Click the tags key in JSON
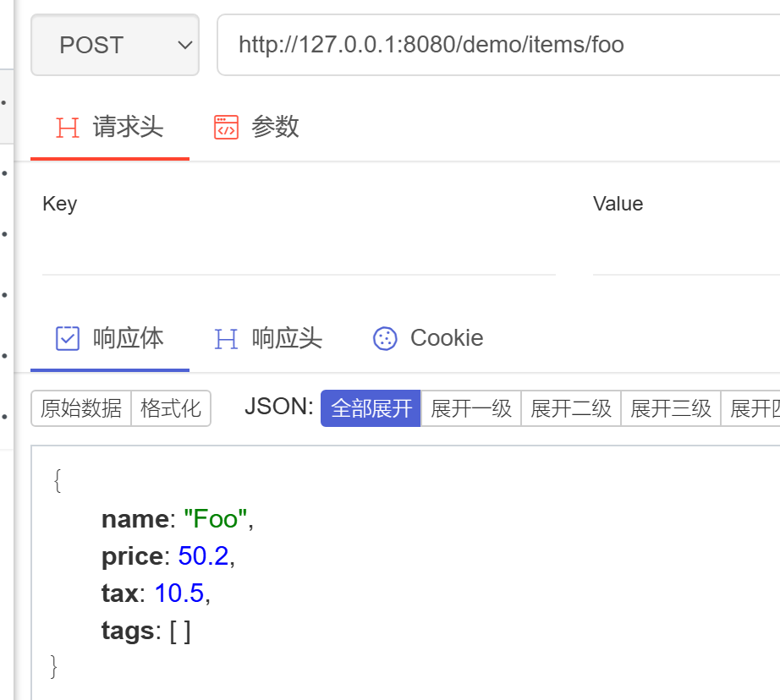 tap(129, 631)
